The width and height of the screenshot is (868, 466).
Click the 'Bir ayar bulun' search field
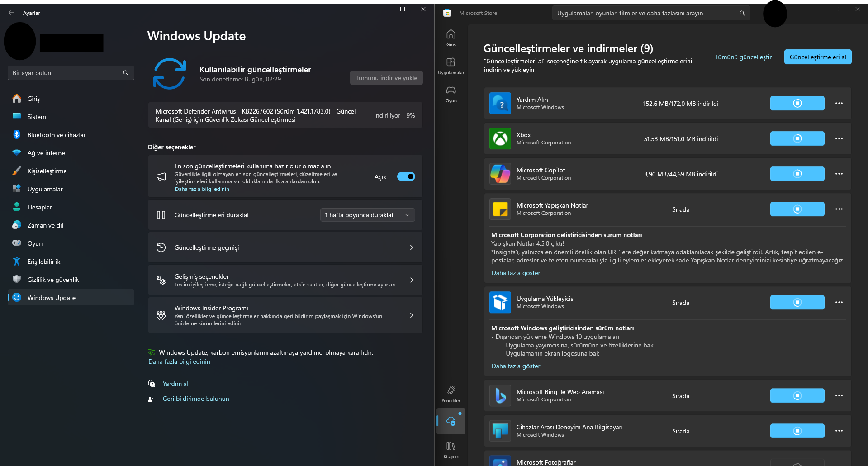(x=71, y=73)
